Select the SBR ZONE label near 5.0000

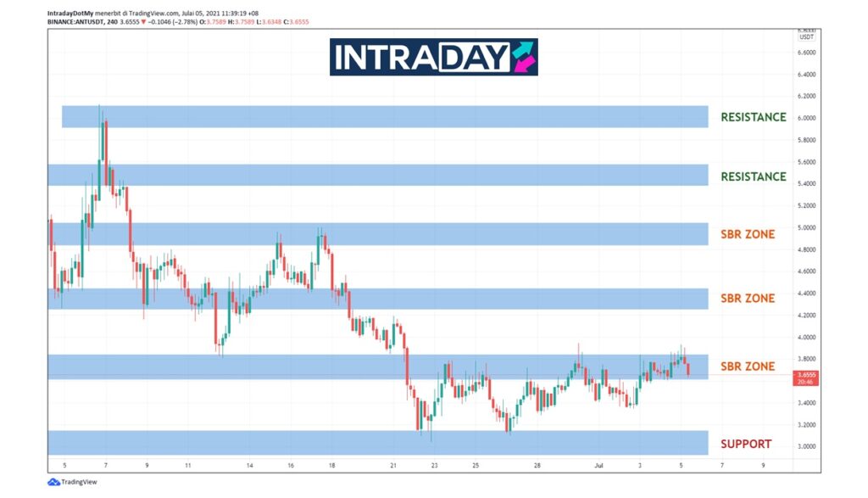point(747,234)
